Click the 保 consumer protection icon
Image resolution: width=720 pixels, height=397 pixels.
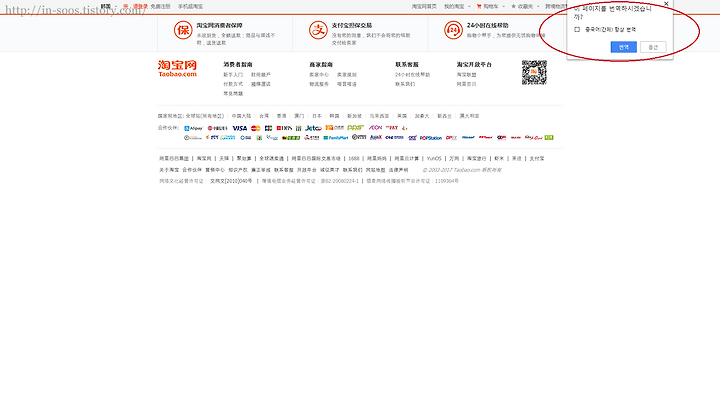(x=183, y=30)
